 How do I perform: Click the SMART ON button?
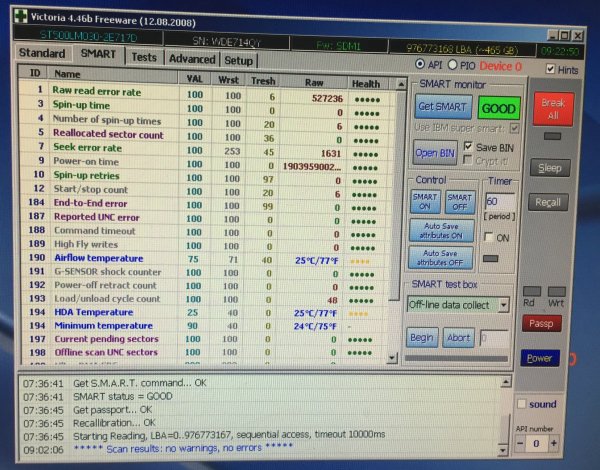tap(425, 202)
